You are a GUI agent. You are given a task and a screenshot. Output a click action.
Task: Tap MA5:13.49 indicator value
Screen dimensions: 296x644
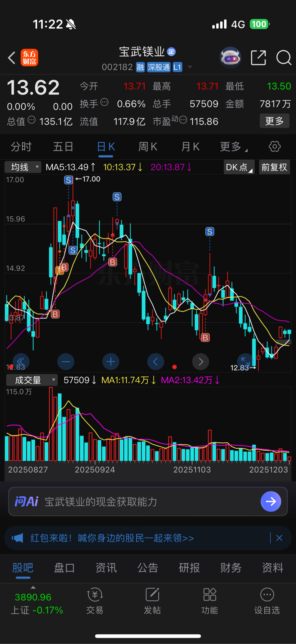click(x=71, y=167)
